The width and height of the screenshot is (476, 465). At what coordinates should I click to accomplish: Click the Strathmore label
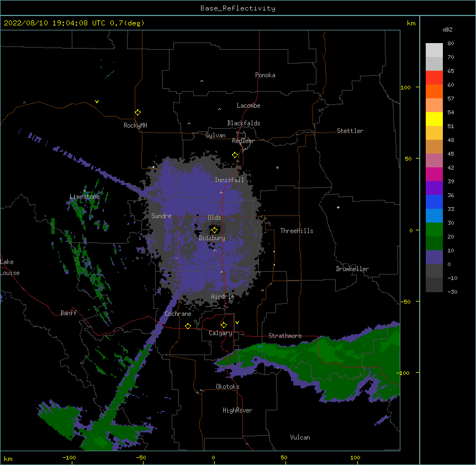[x=285, y=336]
